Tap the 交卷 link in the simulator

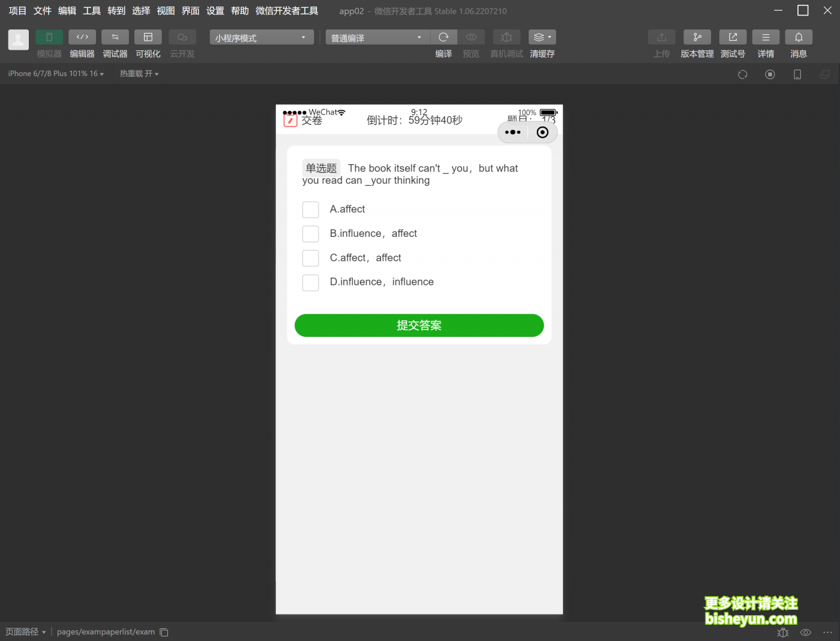click(312, 120)
